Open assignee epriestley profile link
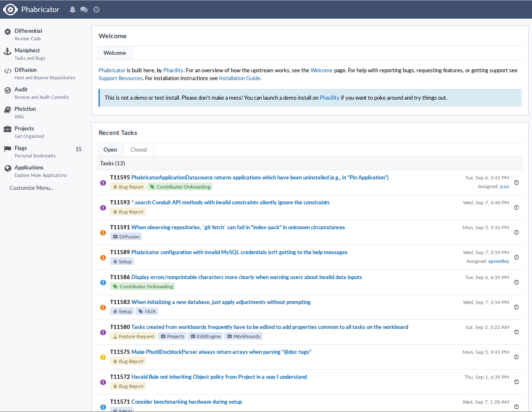This screenshot has width=532, height=412. [499, 261]
